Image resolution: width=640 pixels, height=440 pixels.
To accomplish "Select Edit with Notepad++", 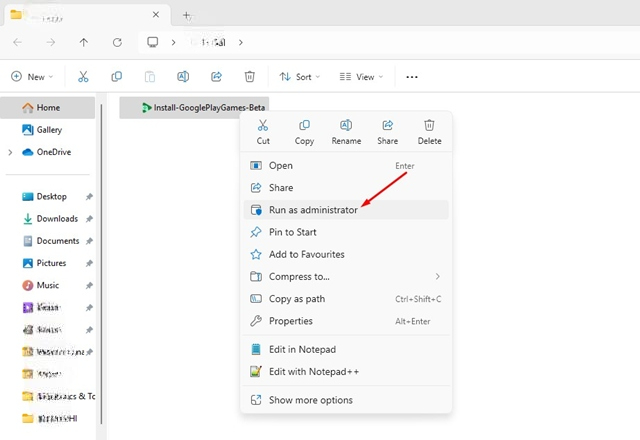I will [x=346, y=371].
